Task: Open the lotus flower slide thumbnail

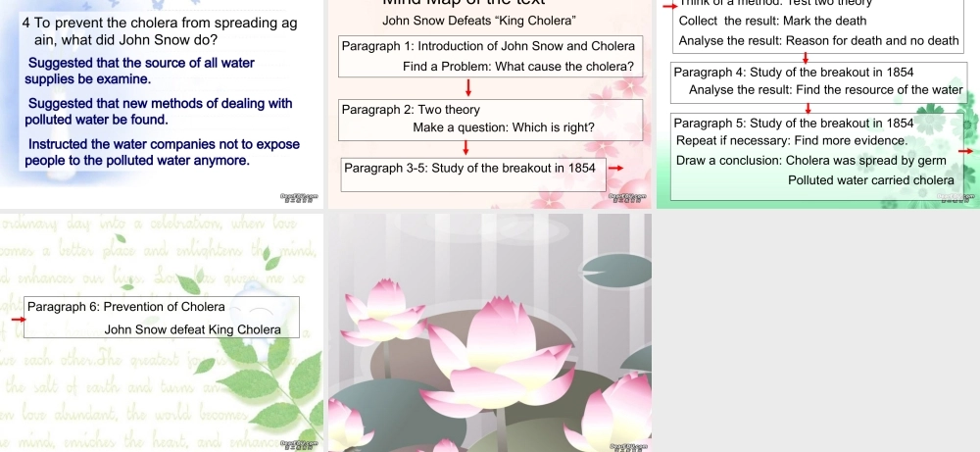Action: (489, 332)
